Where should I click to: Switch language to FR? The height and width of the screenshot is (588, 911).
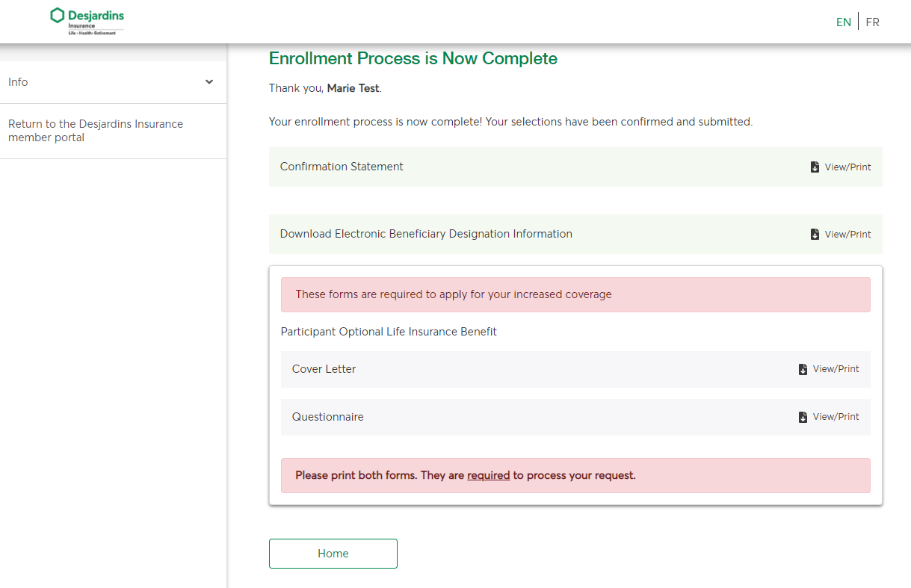872,22
